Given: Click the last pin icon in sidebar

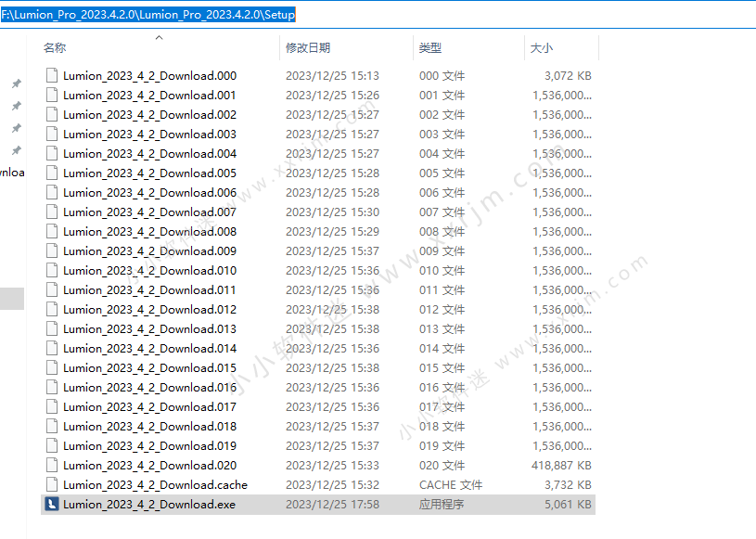Looking at the screenshot, I should (16, 150).
